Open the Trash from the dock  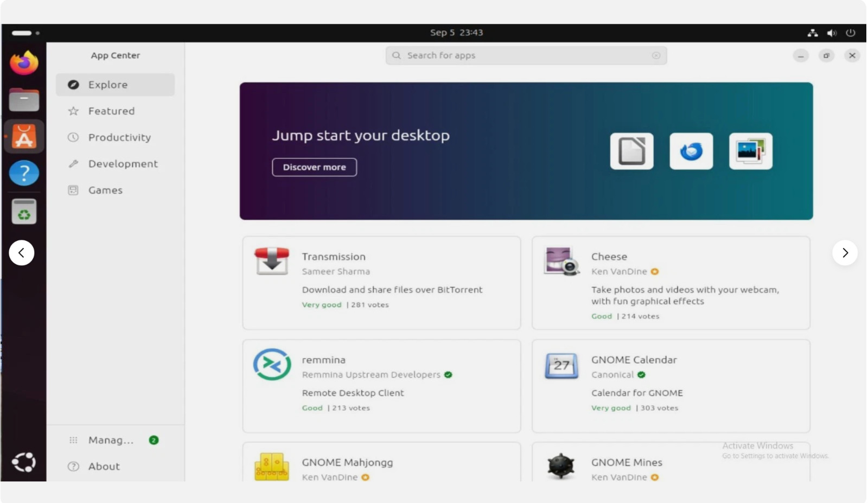pos(24,212)
